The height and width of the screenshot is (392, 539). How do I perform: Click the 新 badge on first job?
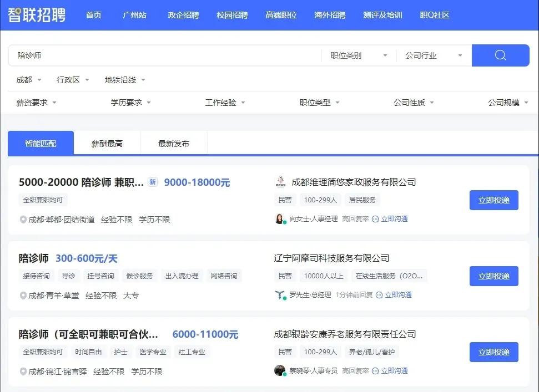(153, 182)
